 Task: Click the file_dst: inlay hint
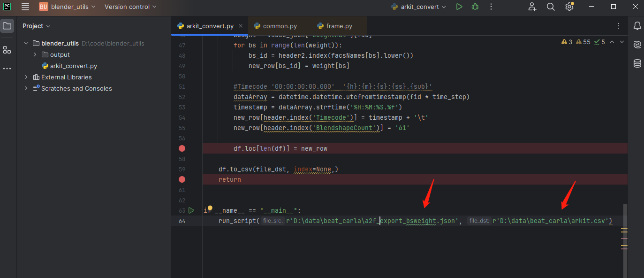(x=479, y=221)
